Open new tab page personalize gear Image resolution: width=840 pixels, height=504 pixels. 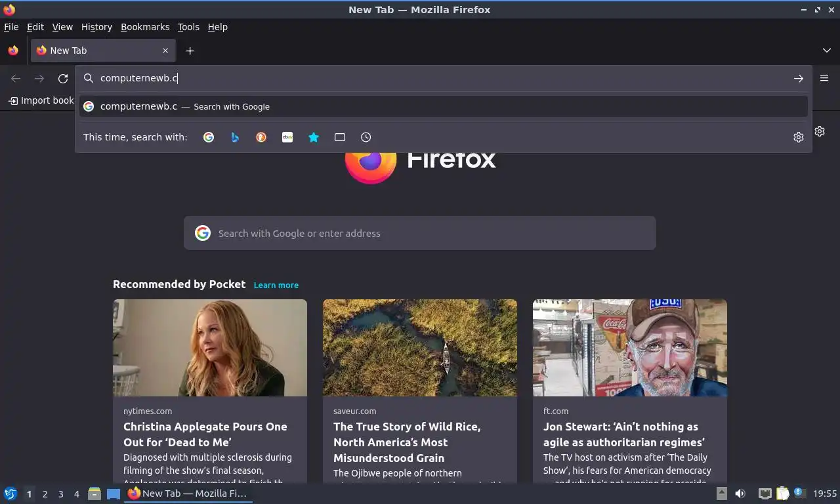tap(820, 131)
